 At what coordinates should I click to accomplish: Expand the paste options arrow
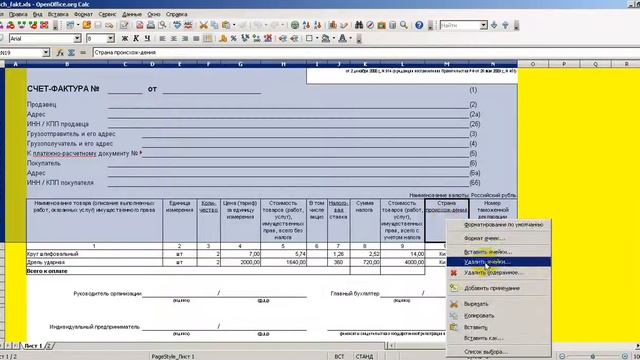pyautogui.click(x=234, y=25)
